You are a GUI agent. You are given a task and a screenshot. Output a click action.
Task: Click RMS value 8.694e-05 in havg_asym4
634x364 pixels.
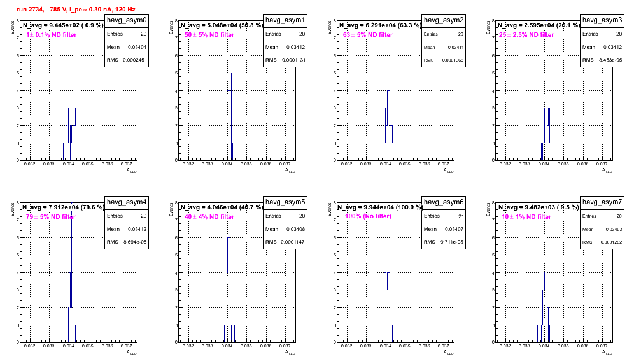click(x=135, y=242)
